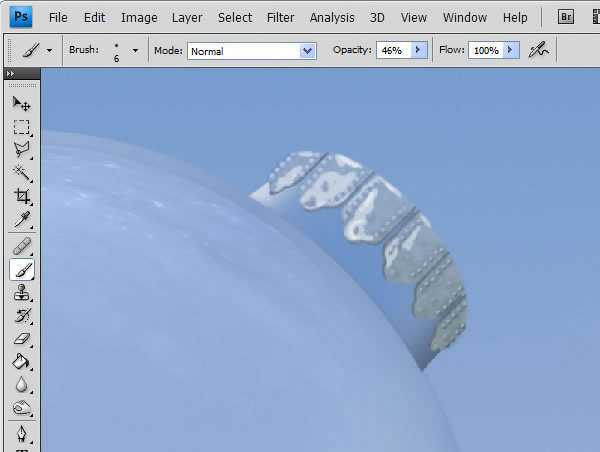Screen dimensions: 600x452
Task: Select the Polygonal Lasso tool
Action: (x=21, y=150)
